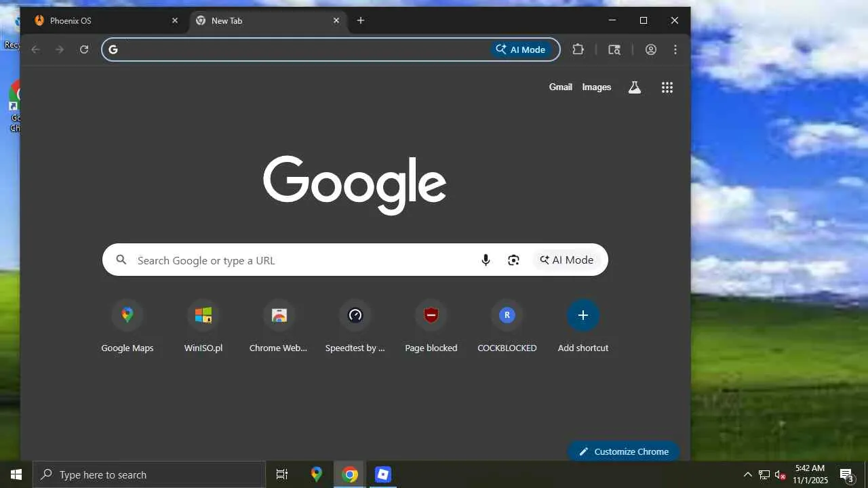Open the network status tray icon
Viewport: 868px width, 488px height.
764,474
